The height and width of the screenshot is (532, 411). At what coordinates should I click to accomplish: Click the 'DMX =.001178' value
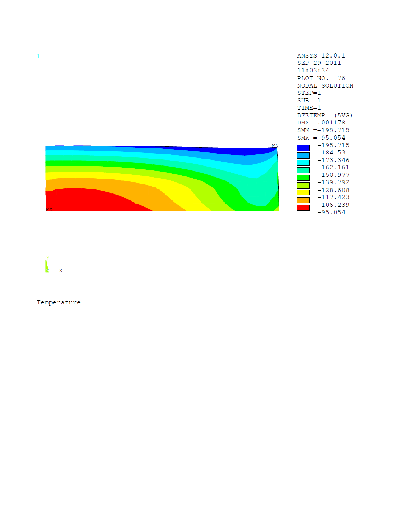point(321,122)
